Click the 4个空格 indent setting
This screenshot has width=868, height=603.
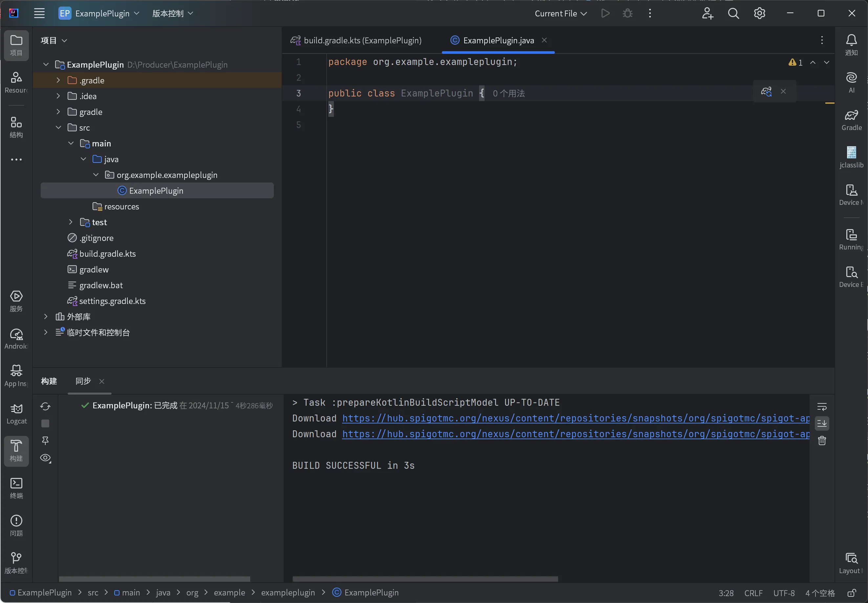(x=820, y=593)
